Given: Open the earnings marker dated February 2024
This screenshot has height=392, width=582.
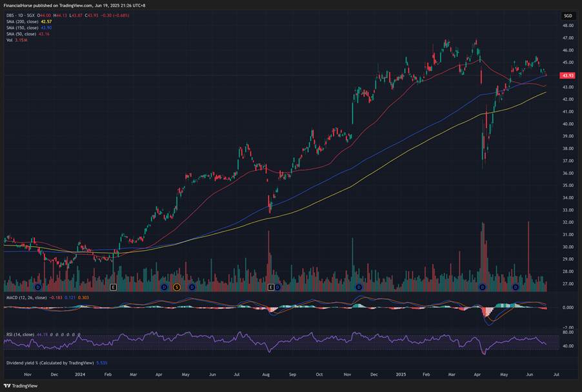Looking at the screenshot, I should pos(114,287).
